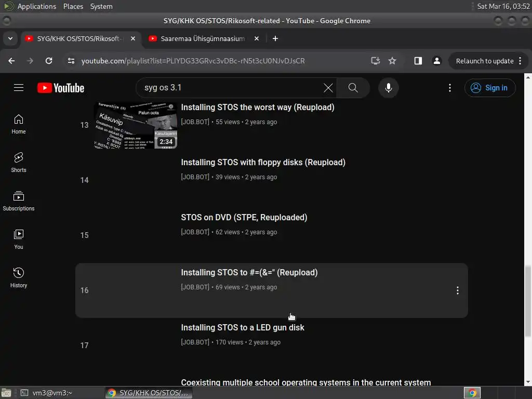The image size is (532, 399).
Task: Go back with Chrome back arrow
Action: 11,61
